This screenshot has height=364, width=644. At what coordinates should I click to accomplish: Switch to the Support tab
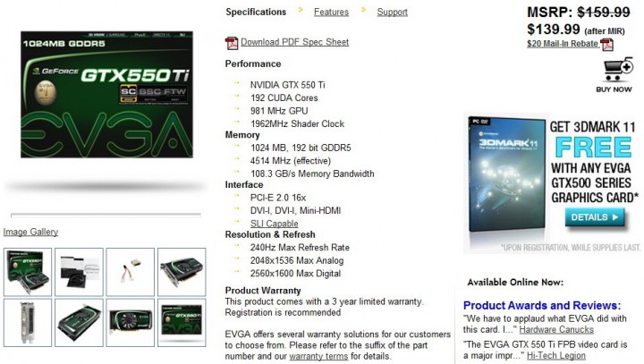point(392,13)
